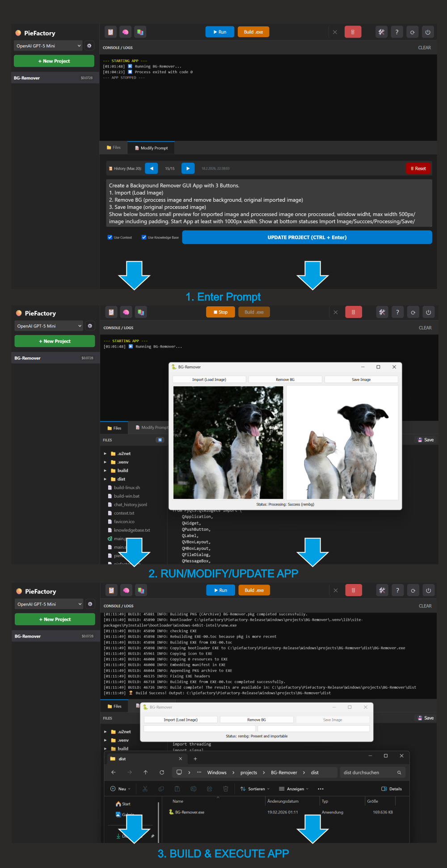The height and width of the screenshot is (868, 447).
Task: Click the up-arrow icon in Explorer navigation
Action: click(x=146, y=772)
